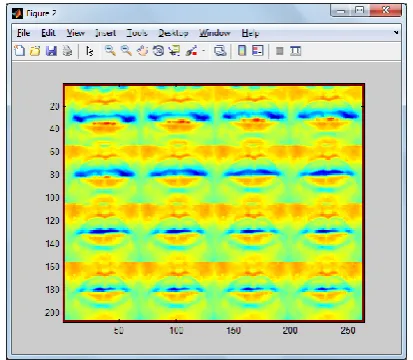Click y-axis tick label 160
This screenshot has height=360, width=413.
[x=53, y=267]
